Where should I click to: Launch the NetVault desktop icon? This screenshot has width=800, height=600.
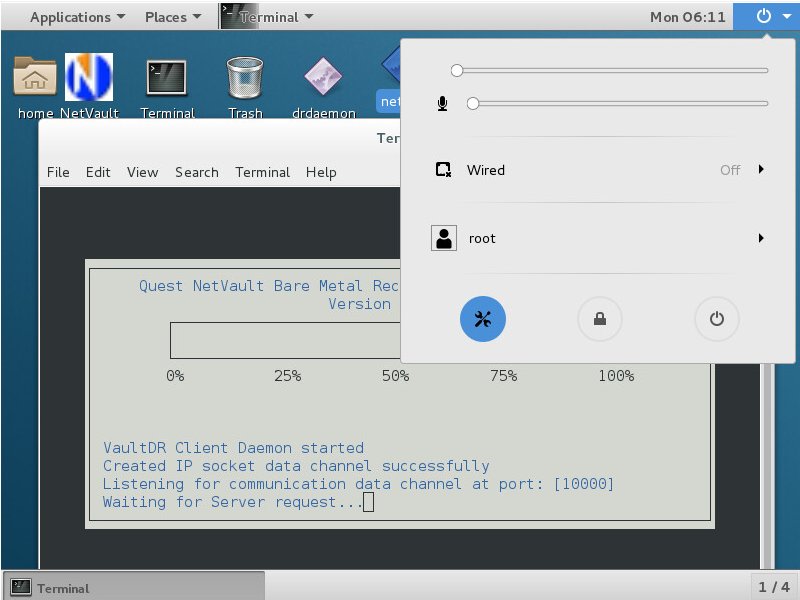click(x=89, y=77)
